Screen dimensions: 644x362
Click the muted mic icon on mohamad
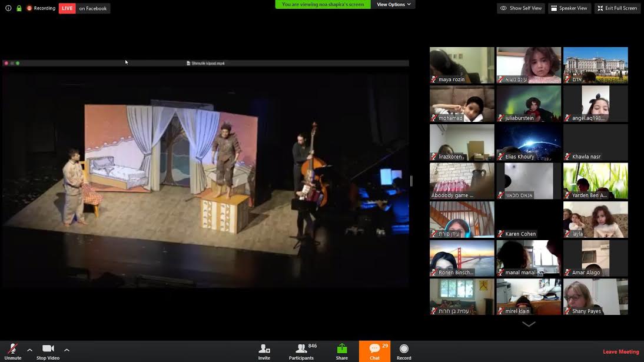coord(434,118)
